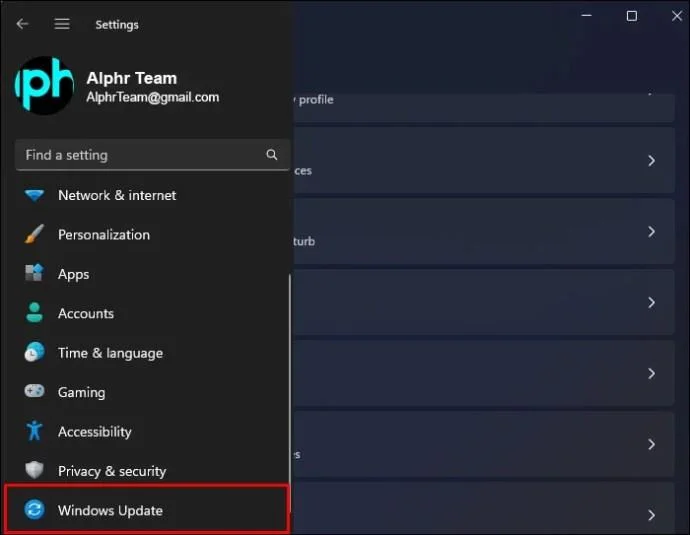The height and width of the screenshot is (535, 690).
Task: Focus the Find a setting search box
Action: click(x=152, y=155)
